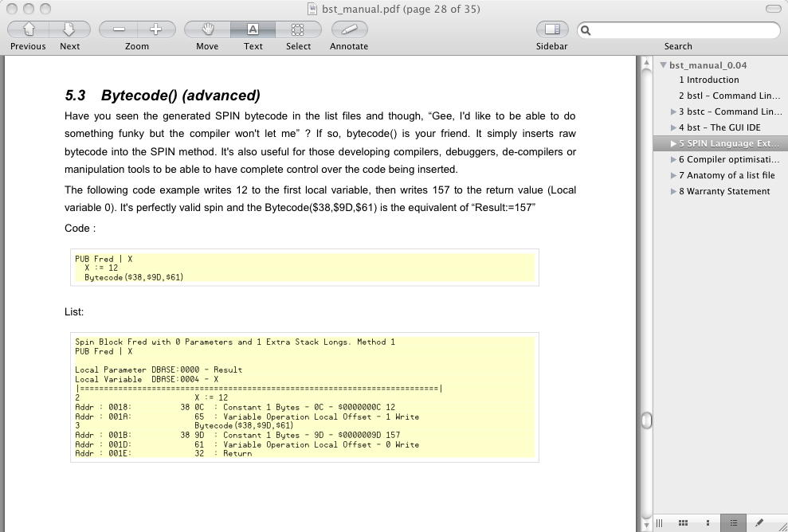Go to the previous page with the Previous arrow
This screenshot has height=532, width=788.
click(x=28, y=29)
